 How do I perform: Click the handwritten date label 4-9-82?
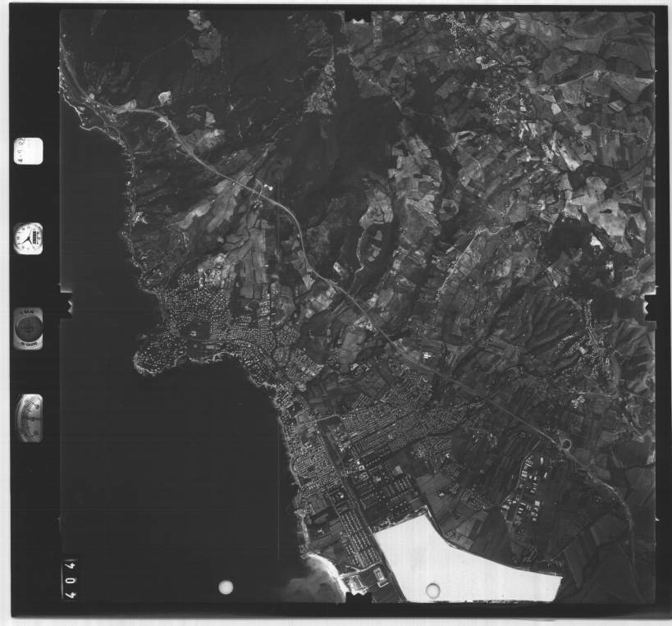pos(28,152)
